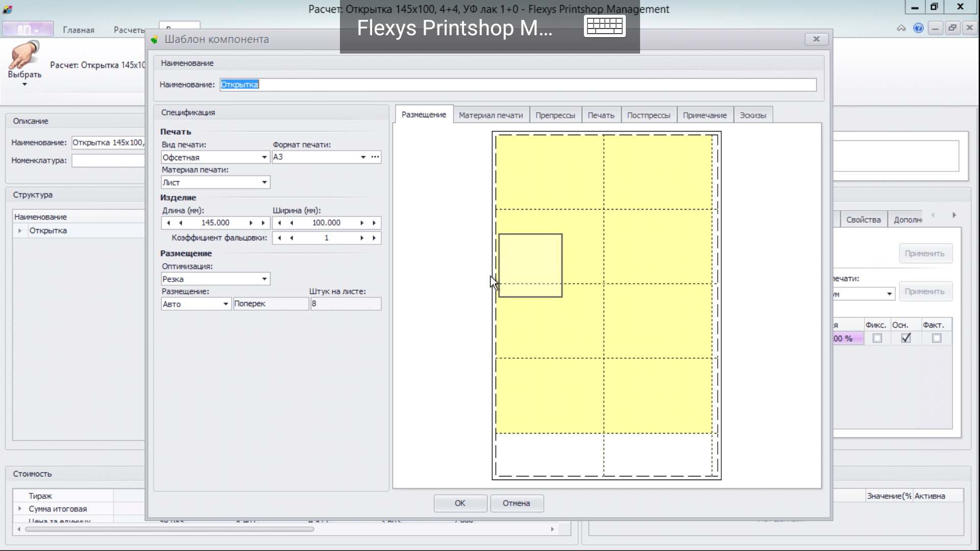
Task: Click the on-screen keyboard icon
Action: [605, 26]
